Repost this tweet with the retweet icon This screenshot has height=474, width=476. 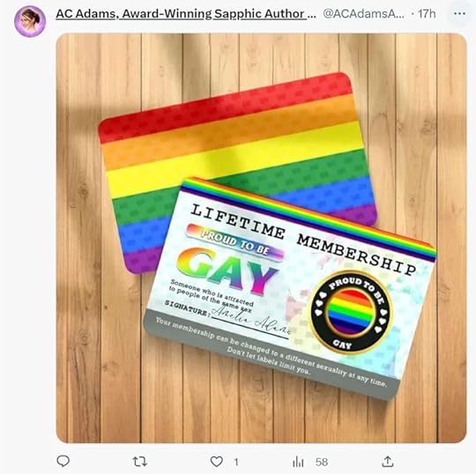140,462
